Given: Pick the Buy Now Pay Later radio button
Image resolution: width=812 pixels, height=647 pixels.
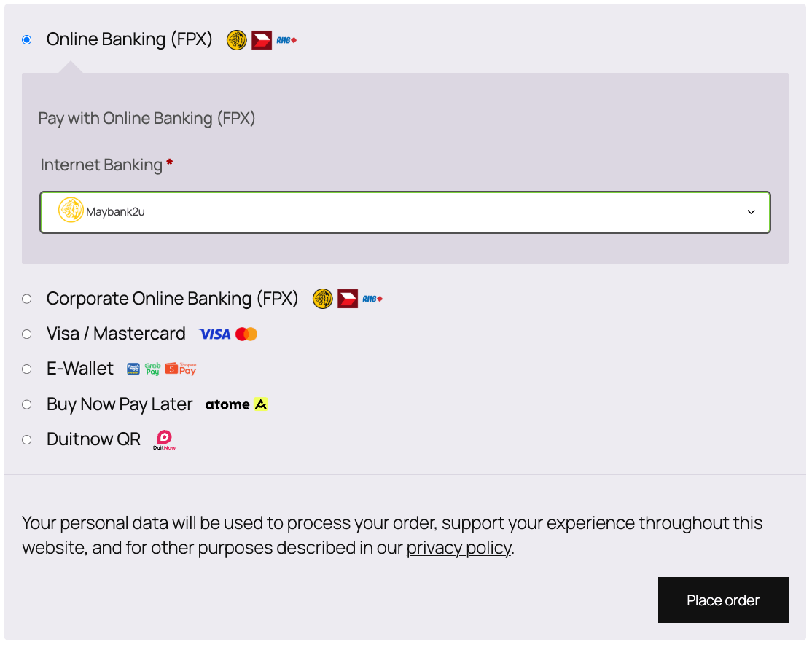Looking at the screenshot, I should tap(27, 404).
